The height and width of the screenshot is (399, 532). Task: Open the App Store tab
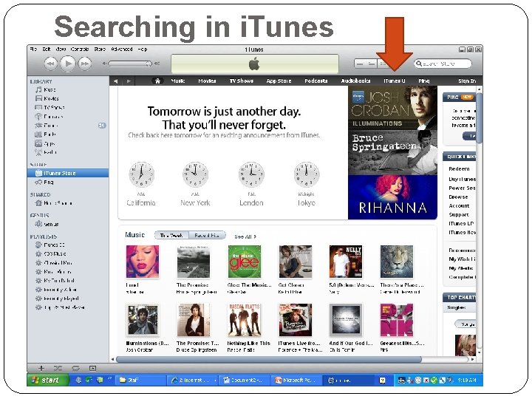coord(279,81)
